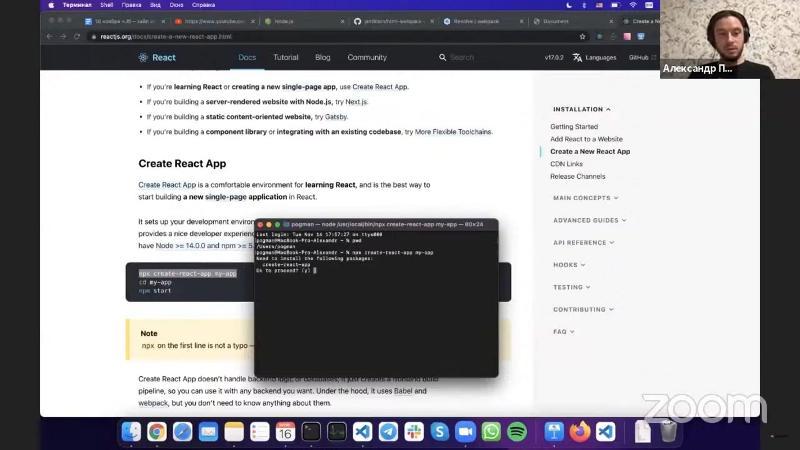The image size is (800, 450).
Task: Expand the Hooks sidebar section
Action: coord(569,265)
